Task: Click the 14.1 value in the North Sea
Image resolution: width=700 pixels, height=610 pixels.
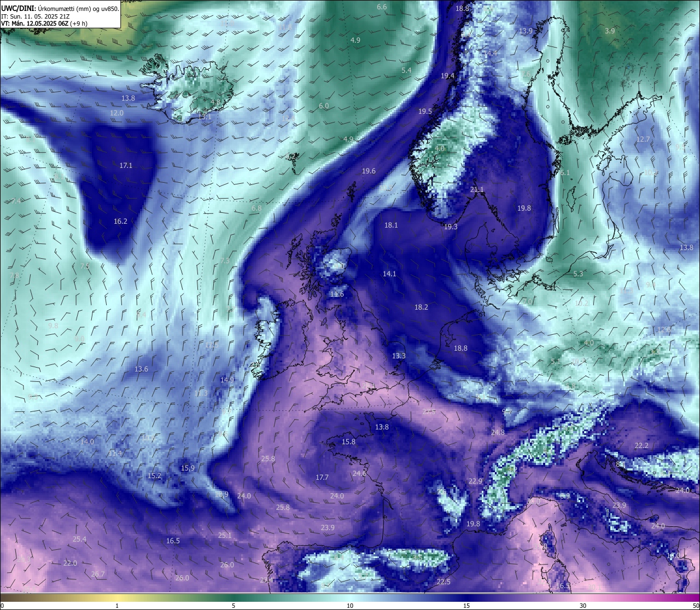Action: [x=389, y=274]
